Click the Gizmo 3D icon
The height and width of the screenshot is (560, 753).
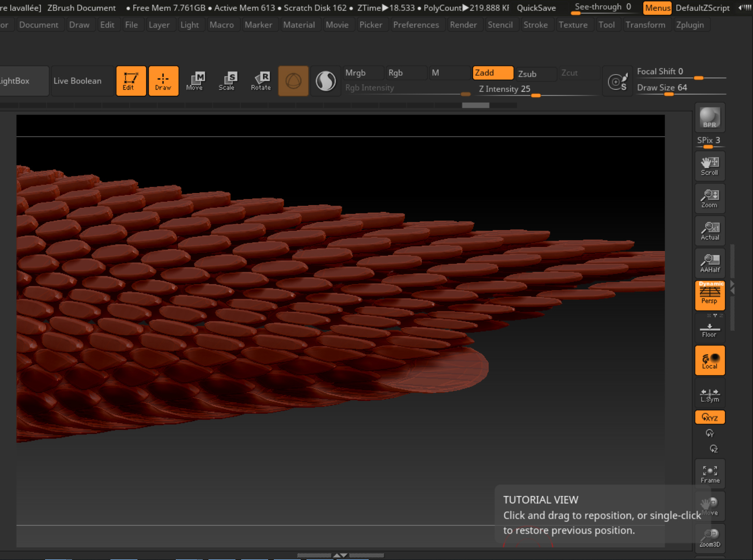tap(294, 81)
